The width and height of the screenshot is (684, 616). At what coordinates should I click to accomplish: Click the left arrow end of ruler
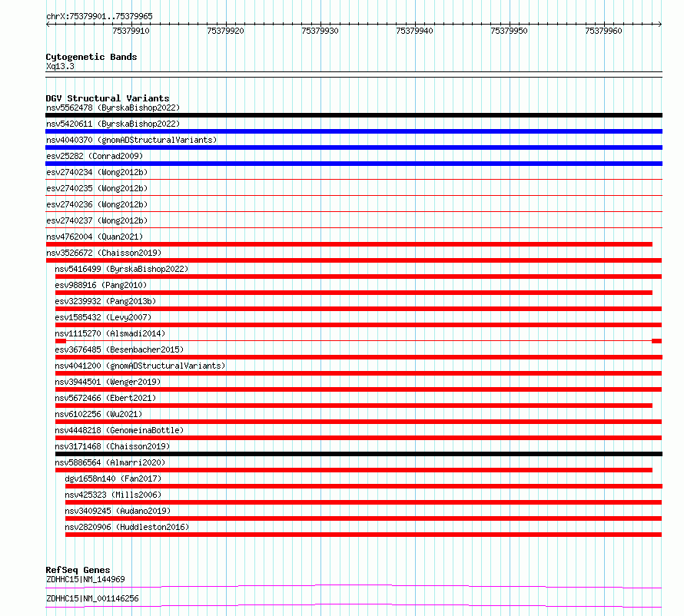(48, 25)
